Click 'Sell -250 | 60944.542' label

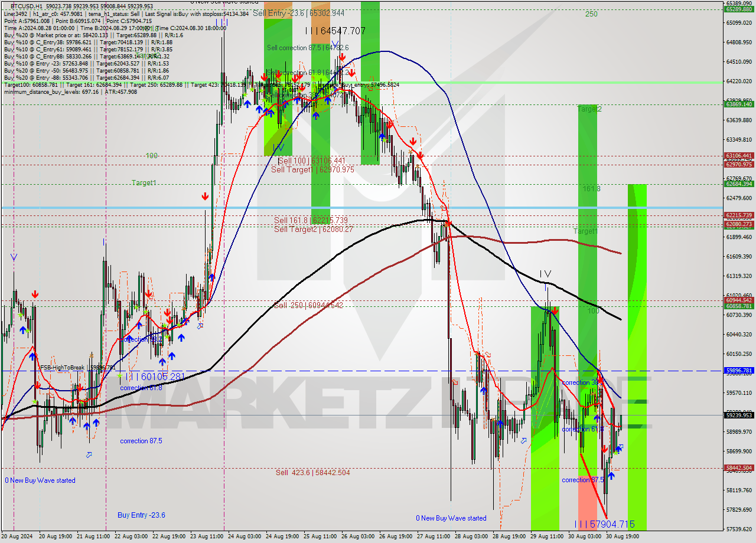pos(308,305)
